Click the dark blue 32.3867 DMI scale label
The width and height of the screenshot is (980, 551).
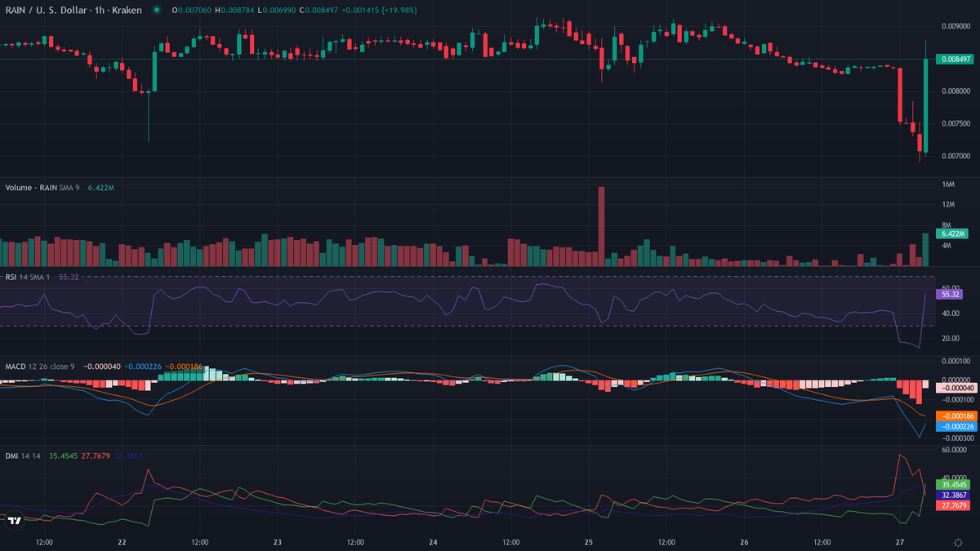pos(952,495)
